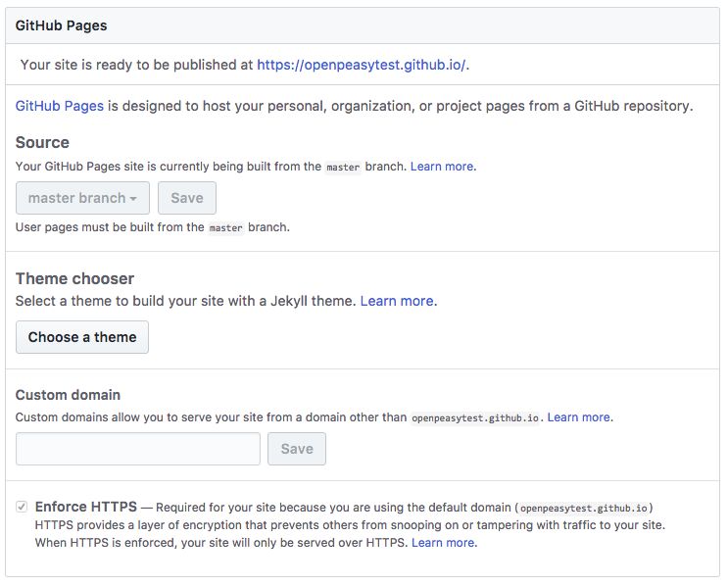The height and width of the screenshot is (586, 728).
Task: Click the Enforce HTTPS label text
Action: pos(86,506)
